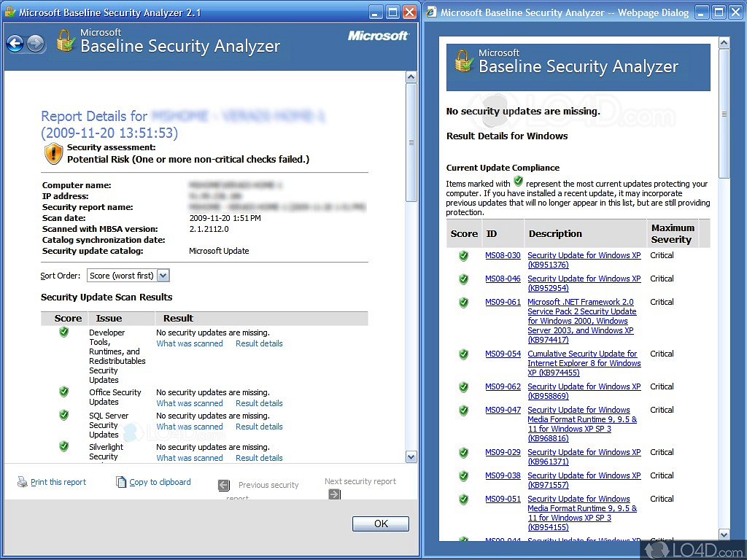This screenshot has height=560, width=747.
Task: Click the back navigation arrow in MBSA
Action: (15, 44)
